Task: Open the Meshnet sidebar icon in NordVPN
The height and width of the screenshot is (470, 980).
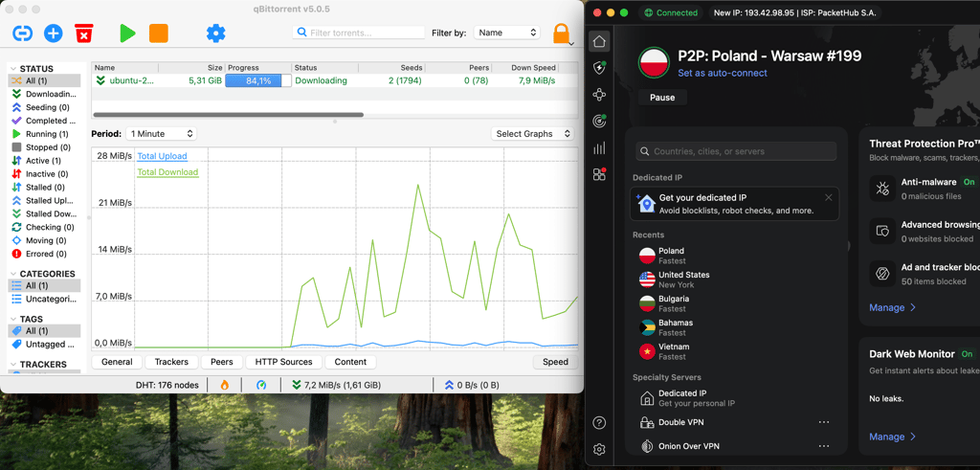Action: click(599, 95)
